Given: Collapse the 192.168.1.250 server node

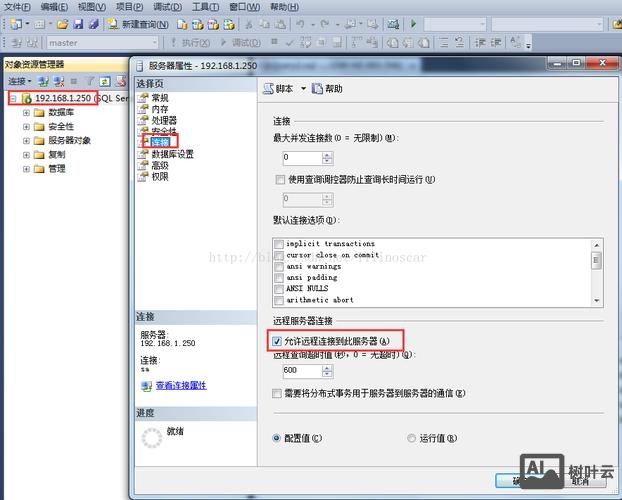Looking at the screenshot, I should (14, 98).
